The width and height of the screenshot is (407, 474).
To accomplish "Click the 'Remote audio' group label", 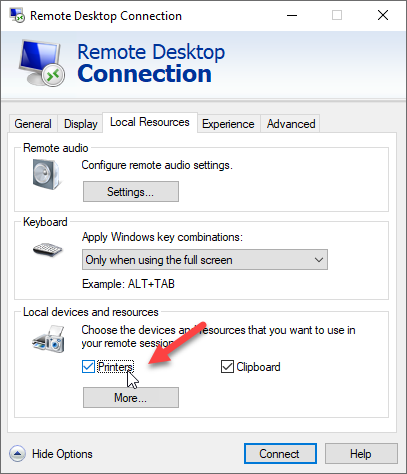I will coord(56,148).
